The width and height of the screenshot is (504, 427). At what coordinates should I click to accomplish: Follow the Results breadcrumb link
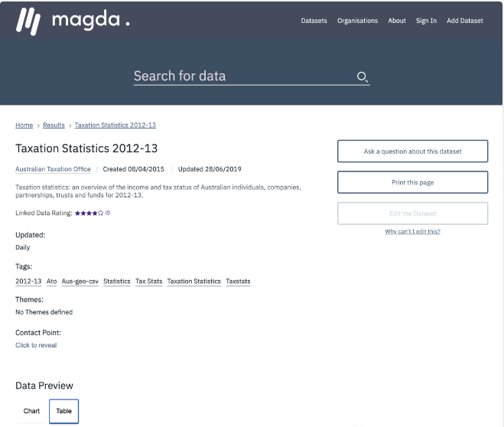pos(54,125)
